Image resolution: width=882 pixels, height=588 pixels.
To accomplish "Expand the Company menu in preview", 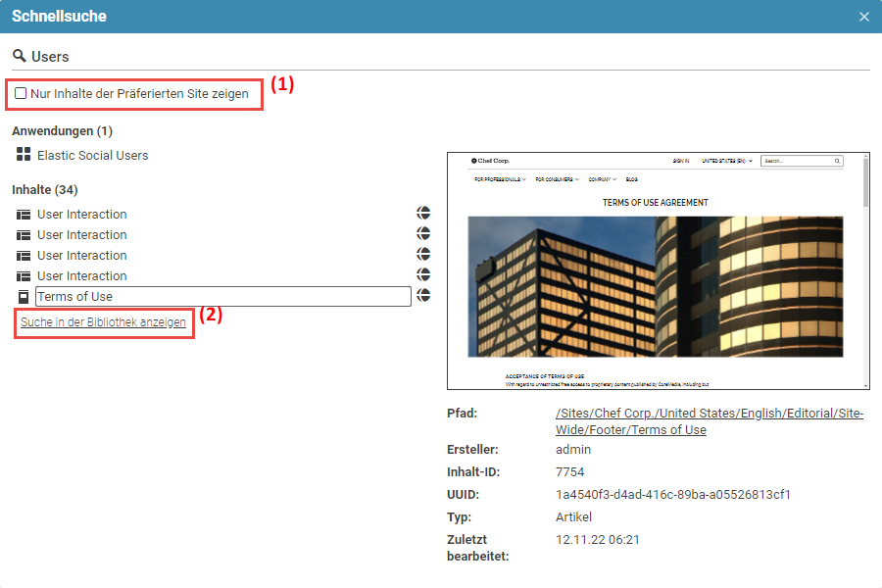I will tap(602, 179).
